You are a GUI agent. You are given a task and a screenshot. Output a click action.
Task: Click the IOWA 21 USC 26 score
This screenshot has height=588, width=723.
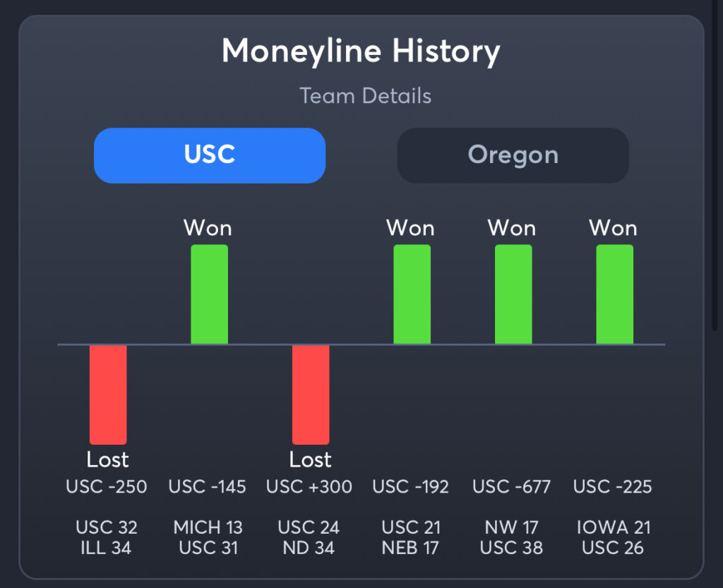[x=613, y=536]
